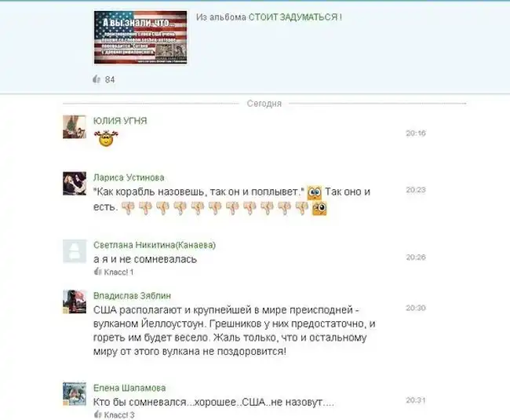Click Владислав Зяблин's avatar image
The width and height of the screenshot is (510, 420).
tap(75, 301)
